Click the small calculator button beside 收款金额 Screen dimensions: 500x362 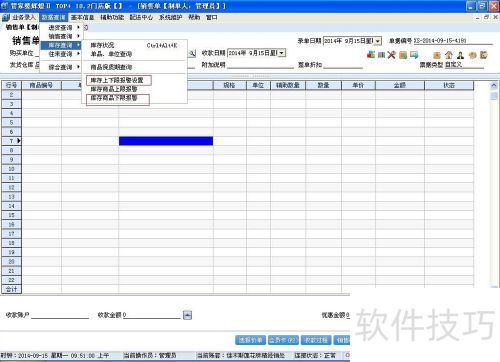187,315
